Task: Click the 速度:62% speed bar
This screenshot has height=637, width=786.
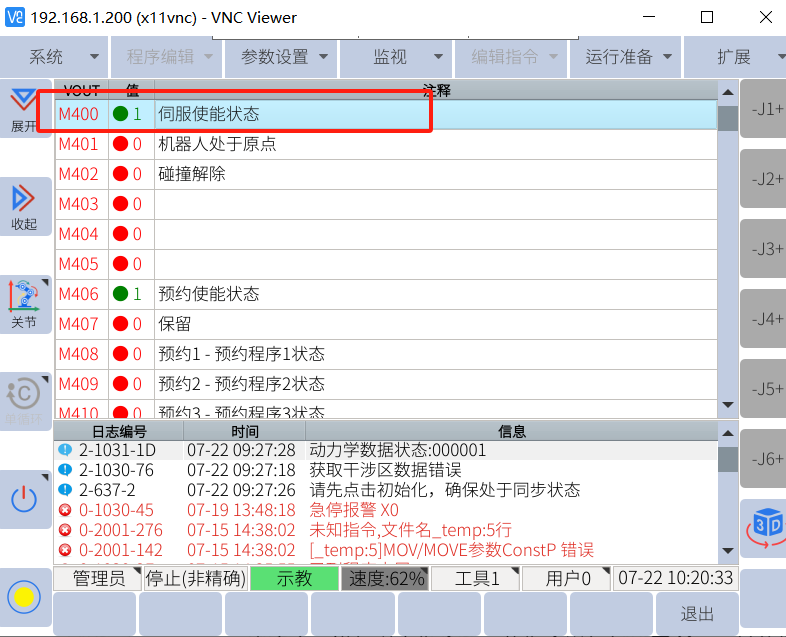Action: 386,578
